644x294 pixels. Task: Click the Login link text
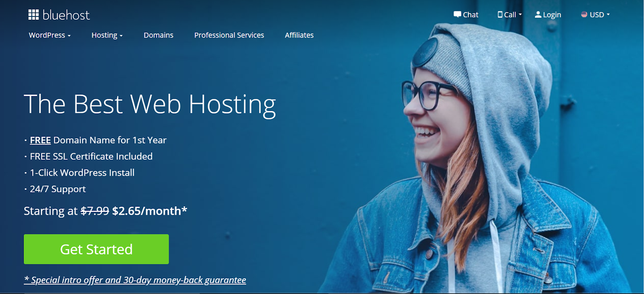(552, 15)
